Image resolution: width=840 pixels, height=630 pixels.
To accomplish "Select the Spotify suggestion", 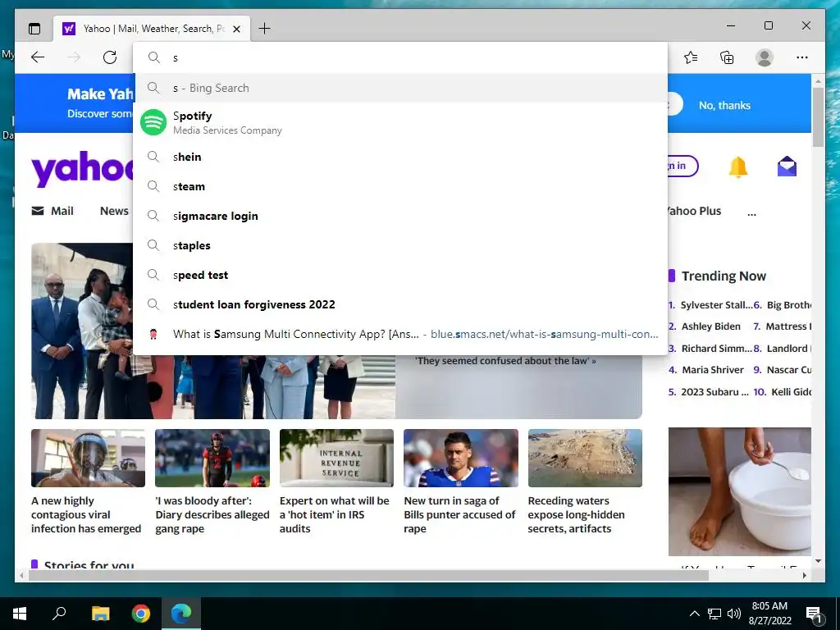I will click(400, 122).
